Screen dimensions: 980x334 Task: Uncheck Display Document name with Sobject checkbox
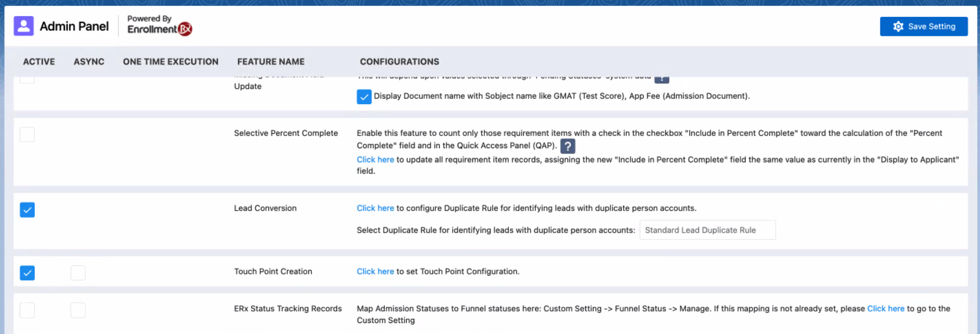(364, 97)
